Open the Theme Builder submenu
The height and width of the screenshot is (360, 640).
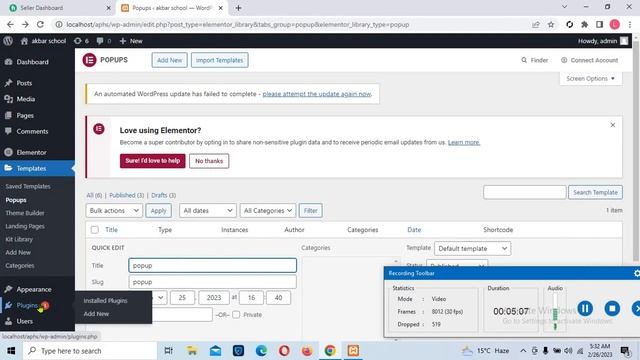(25, 213)
